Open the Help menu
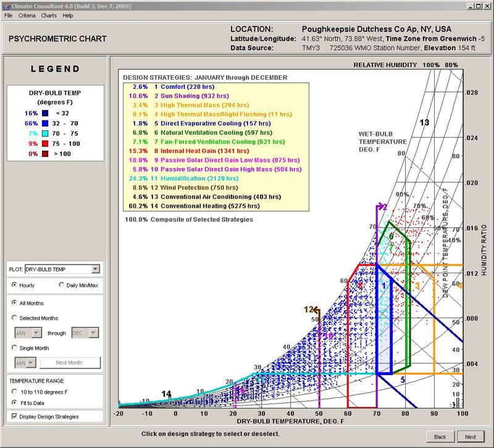This screenshot has height=448, width=494. coord(67,15)
